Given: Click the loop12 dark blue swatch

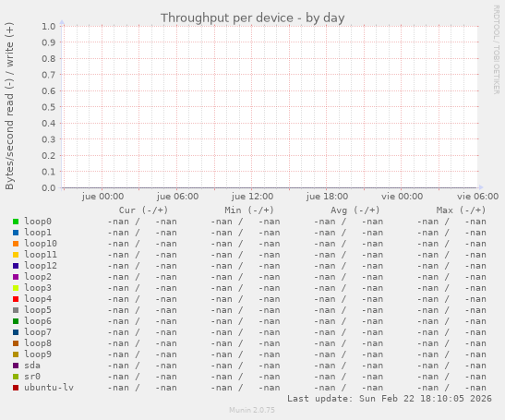Looking at the screenshot, I should (x=16, y=266).
